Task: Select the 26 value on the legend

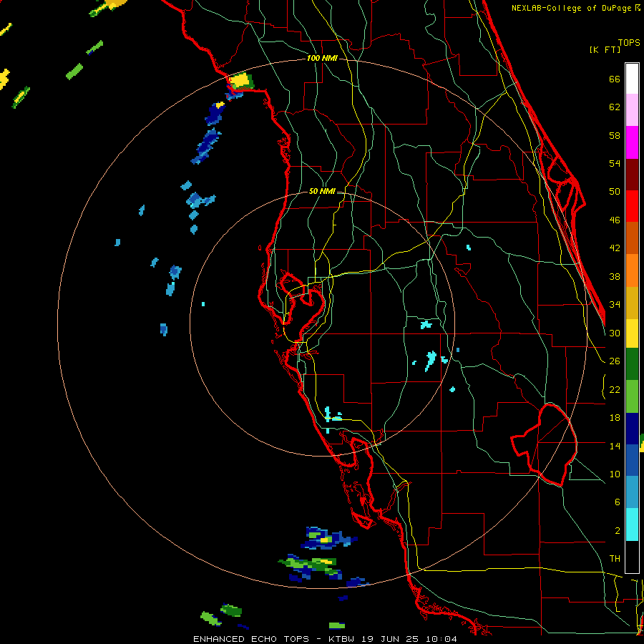Action: point(615,361)
